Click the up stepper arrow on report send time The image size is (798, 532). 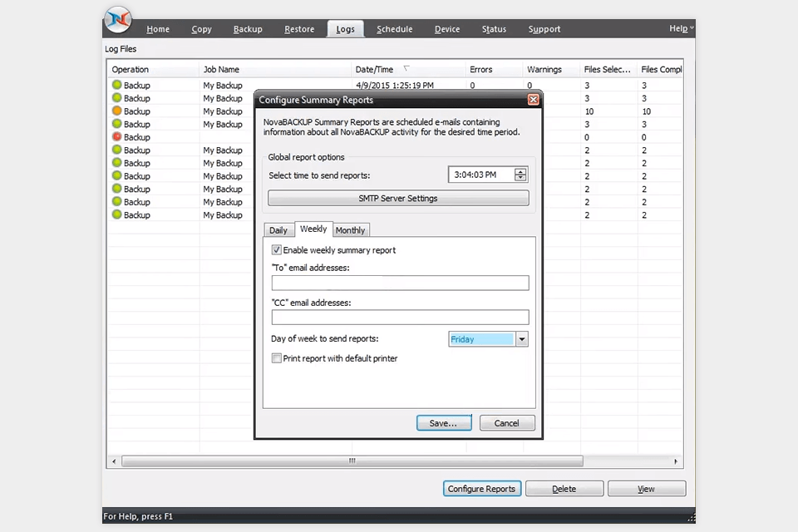tap(520, 170)
